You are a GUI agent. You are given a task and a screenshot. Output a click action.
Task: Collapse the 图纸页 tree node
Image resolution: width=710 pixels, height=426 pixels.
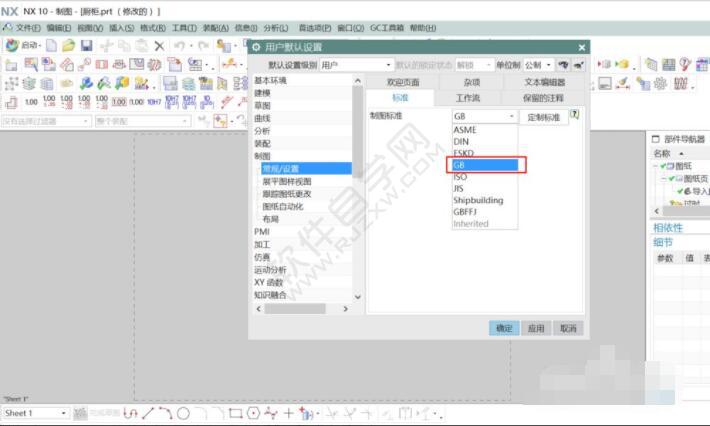pyautogui.click(x=663, y=178)
